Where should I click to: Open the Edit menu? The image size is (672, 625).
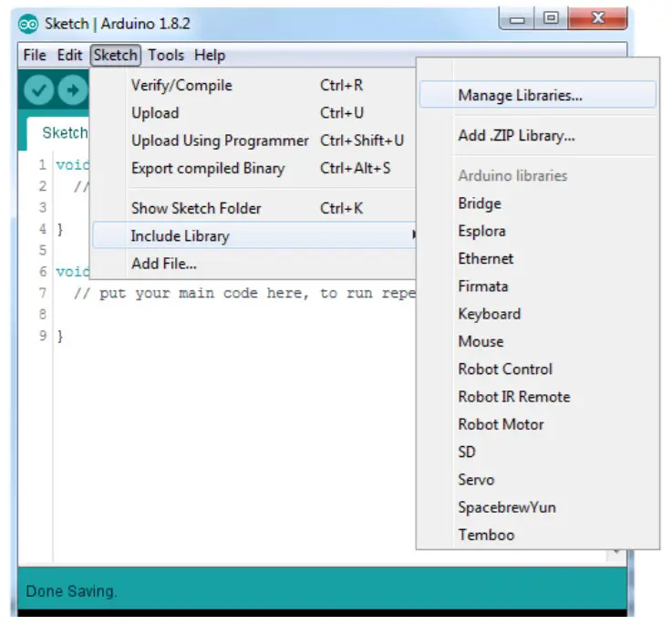pos(69,56)
